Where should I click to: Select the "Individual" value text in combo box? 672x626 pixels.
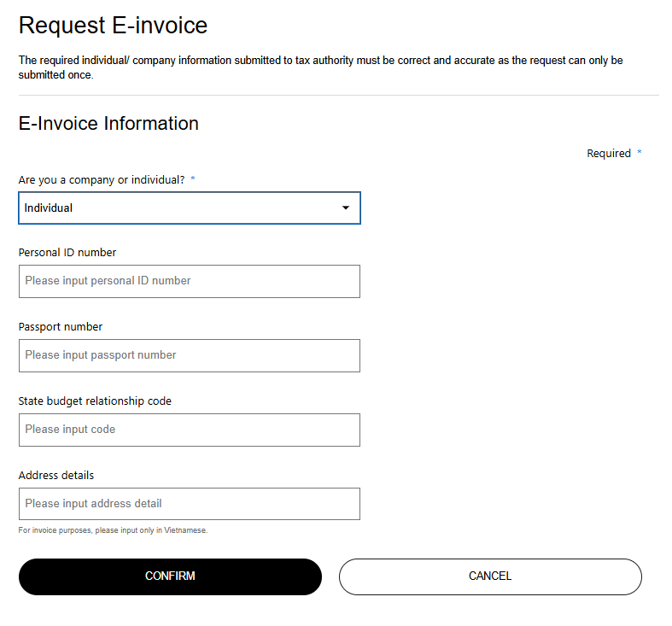(x=49, y=208)
